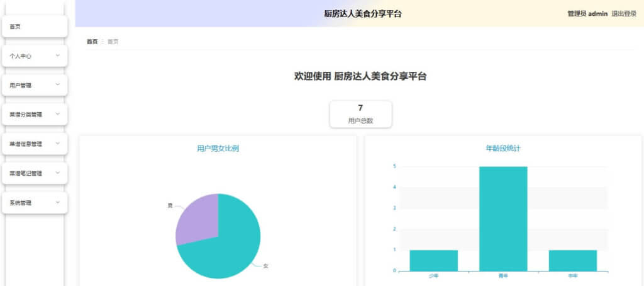
Task: Click the bold 首页 breadcrumb link
Action: (x=92, y=42)
